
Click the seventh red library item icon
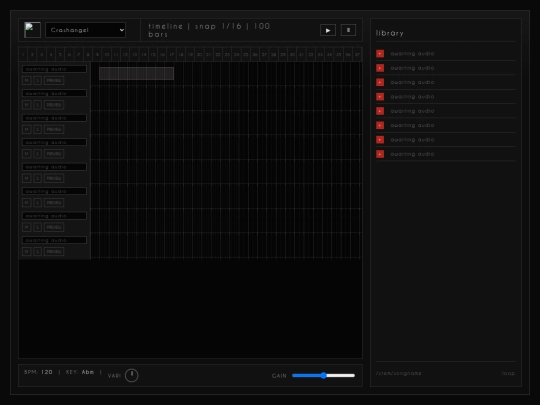click(x=380, y=140)
